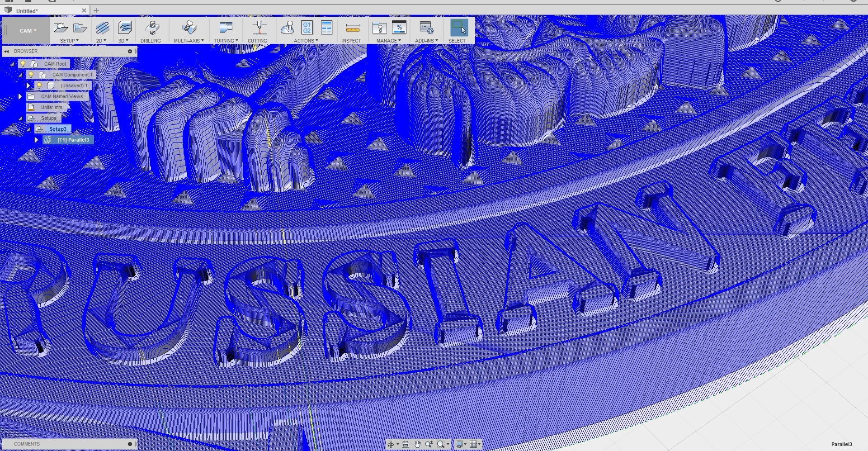Collapse the Browser panel with double arrows
The width and height of the screenshot is (868, 451).
coord(6,52)
